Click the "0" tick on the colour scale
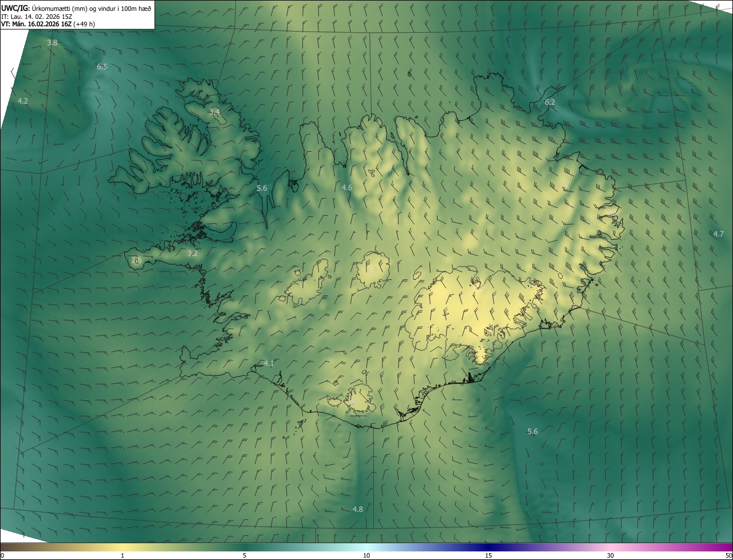 coord(2,556)
